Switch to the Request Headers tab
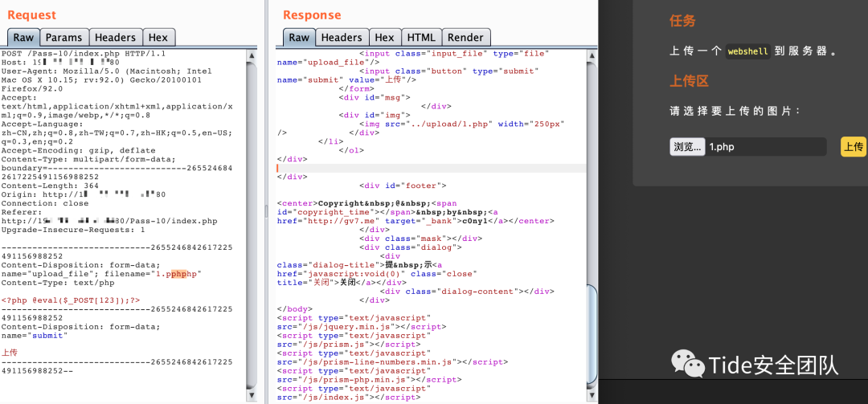The height and width of the screenshot is (404, 868). click(115, 38)
